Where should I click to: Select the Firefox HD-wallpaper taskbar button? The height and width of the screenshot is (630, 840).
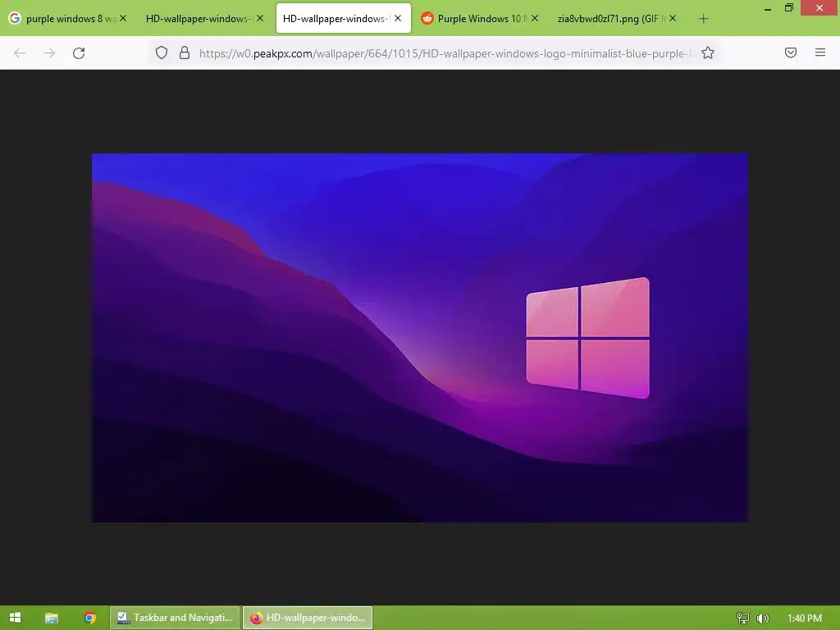click(x=308, y=618)
